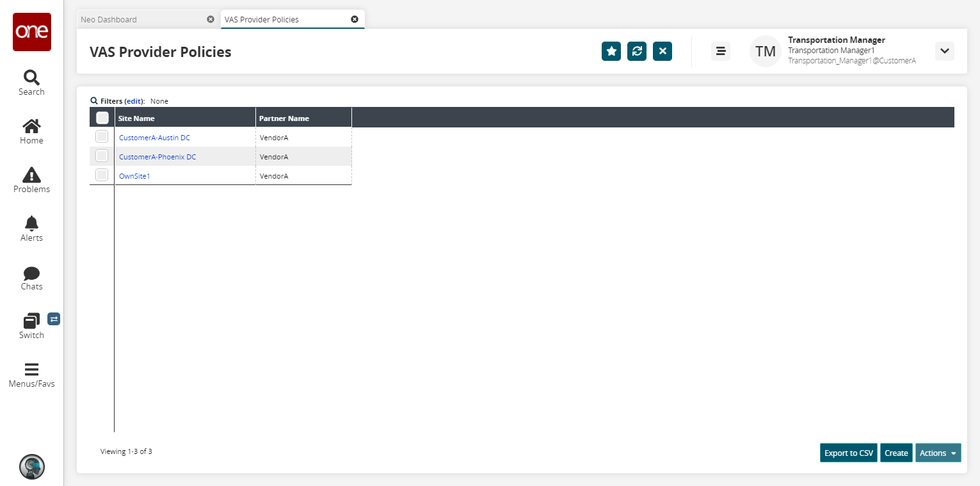980x486 pixels.
Task: Open the Switch windows icon
Action: [x=31, y=321]
